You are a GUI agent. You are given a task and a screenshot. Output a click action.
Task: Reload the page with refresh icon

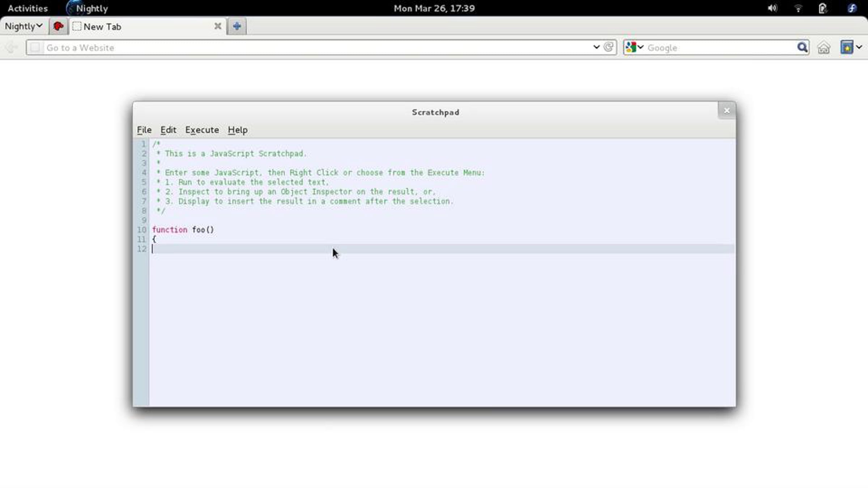(608, 47)
